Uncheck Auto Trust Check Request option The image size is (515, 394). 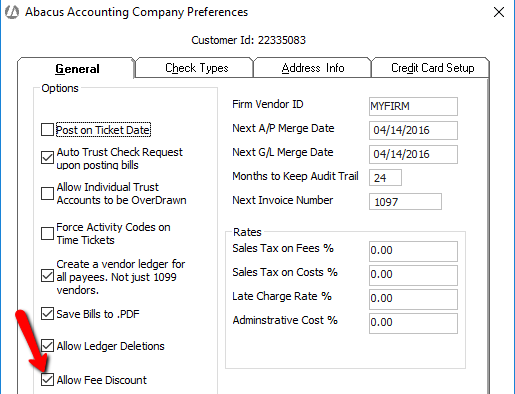(x=47, y=158)
